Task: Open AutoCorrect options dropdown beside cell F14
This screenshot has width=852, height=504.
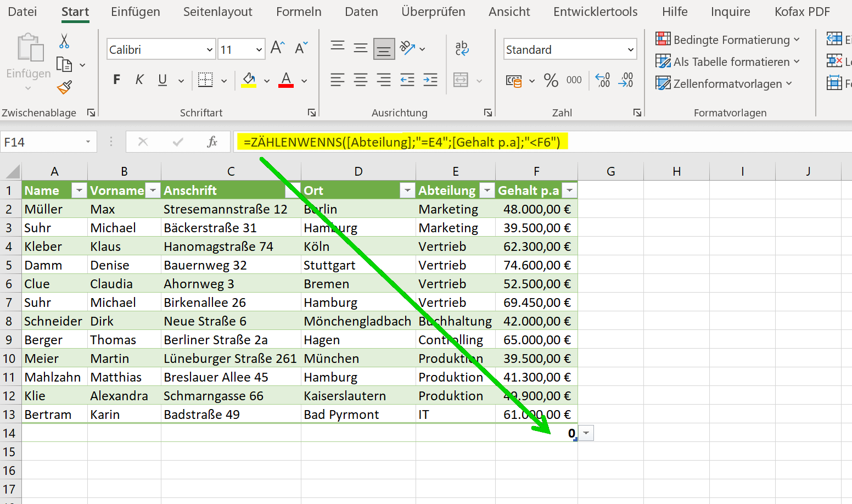Action: [587, 433]
